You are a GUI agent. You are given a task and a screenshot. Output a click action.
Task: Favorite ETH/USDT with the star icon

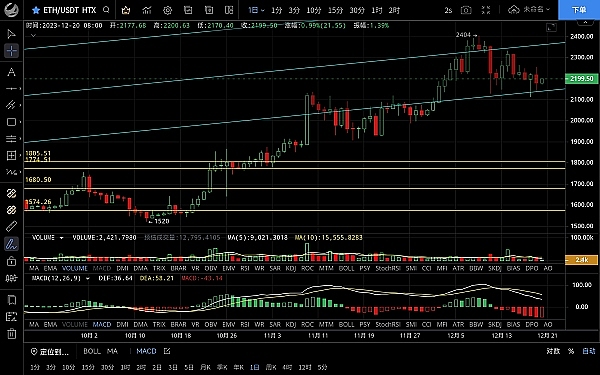click(36, 10)
